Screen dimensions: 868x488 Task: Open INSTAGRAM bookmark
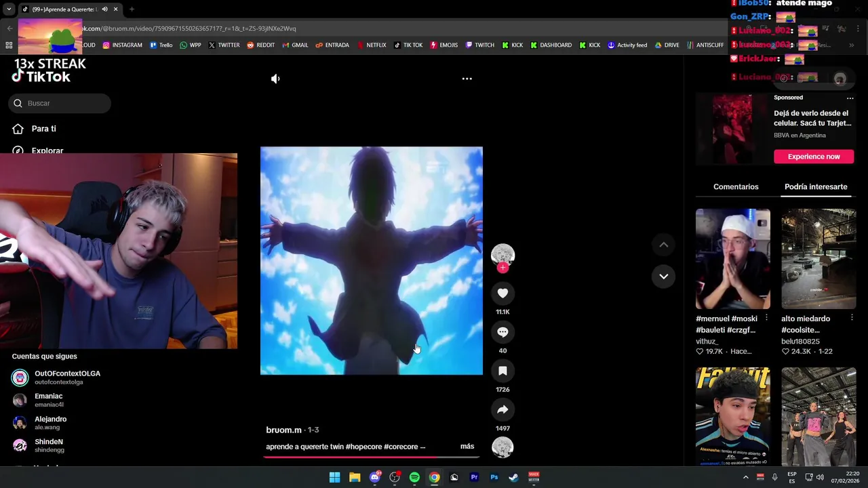tap(122, 45)
